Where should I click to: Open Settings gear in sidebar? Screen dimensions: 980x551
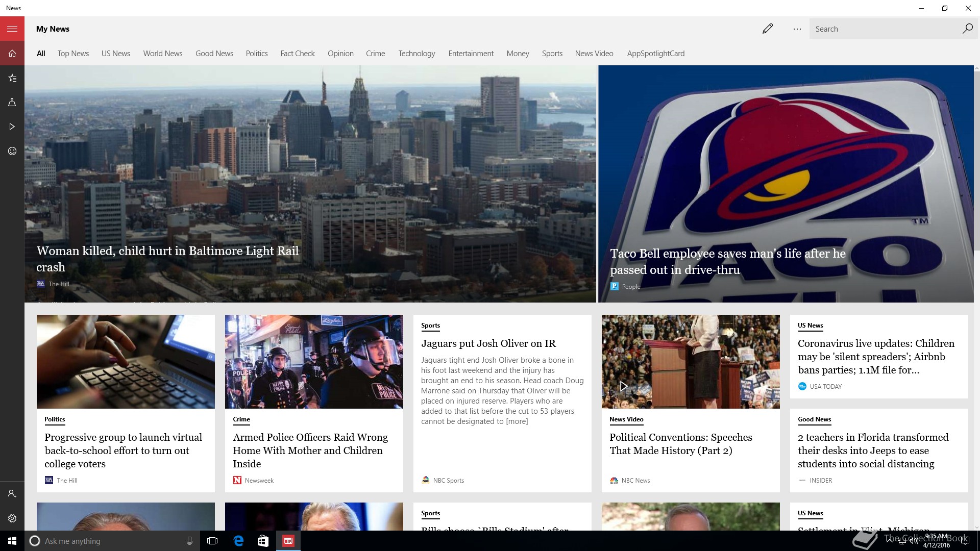pos(12,518)
